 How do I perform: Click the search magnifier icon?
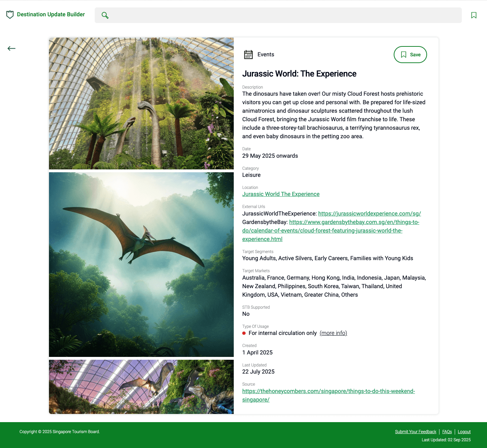point(105,15)
